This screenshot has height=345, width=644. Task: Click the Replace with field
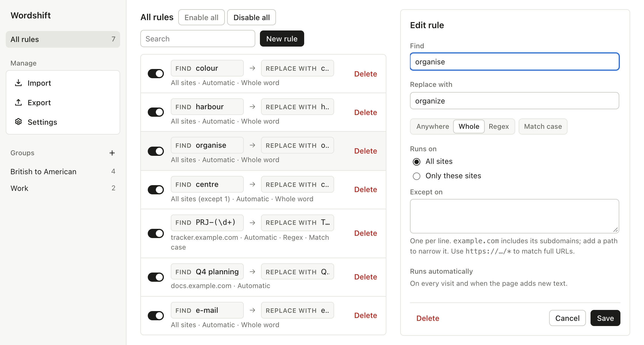click(x=515, y=101)
